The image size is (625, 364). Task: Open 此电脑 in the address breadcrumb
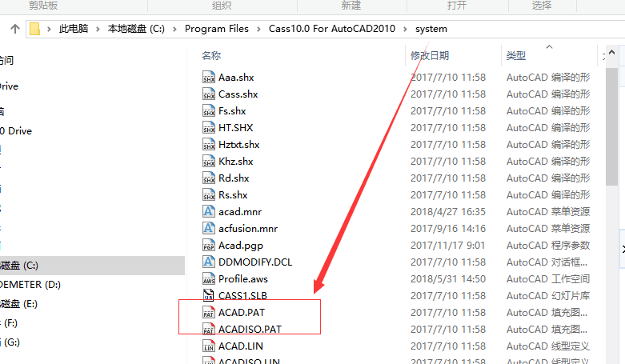(74, 29)
